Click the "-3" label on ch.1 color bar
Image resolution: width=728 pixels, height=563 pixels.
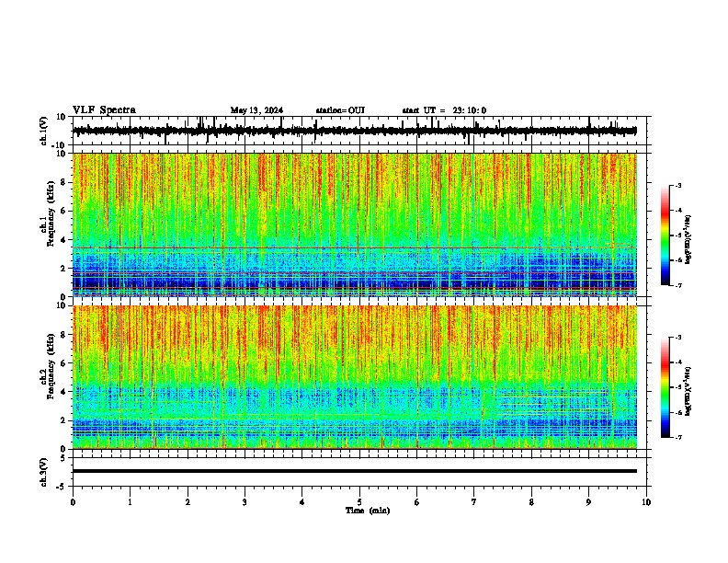pyautogui.click(x=677, y=185)
